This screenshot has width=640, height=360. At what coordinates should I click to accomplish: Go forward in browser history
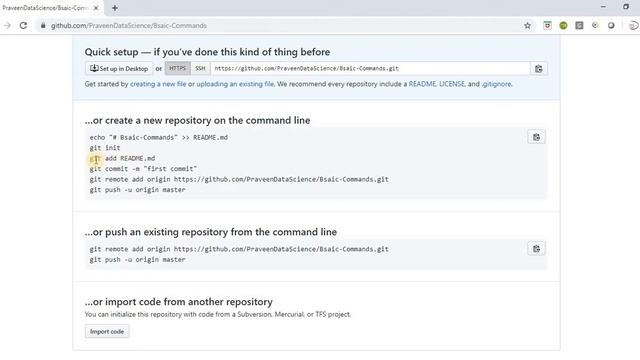point(7,25)
